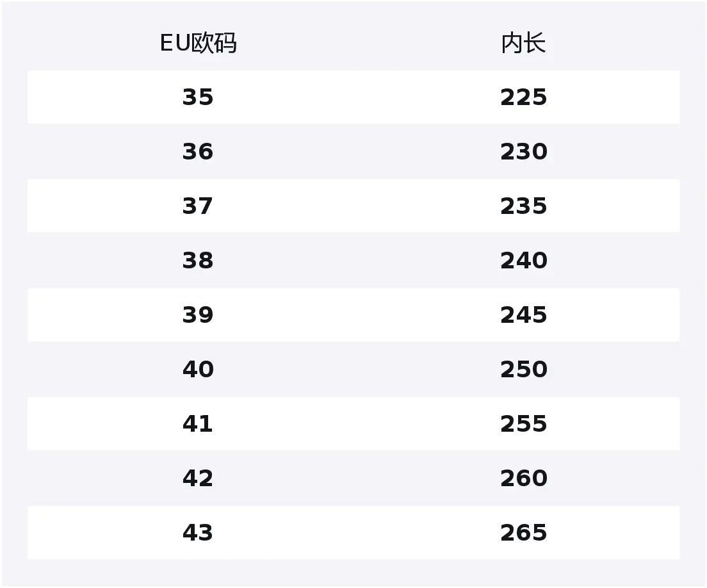
Task: Click the EU欧码 column header
Action: [x=198, y=44]
